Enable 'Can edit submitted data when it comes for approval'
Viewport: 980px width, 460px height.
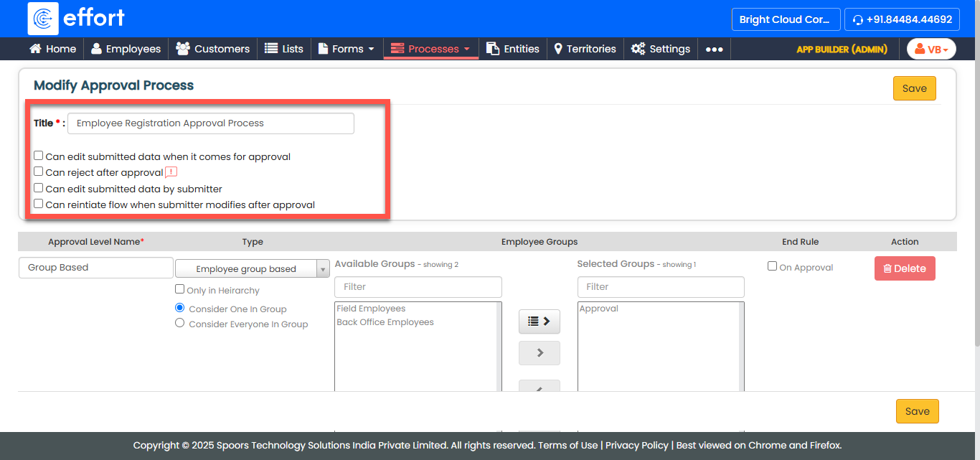click(x=39, y=156)
